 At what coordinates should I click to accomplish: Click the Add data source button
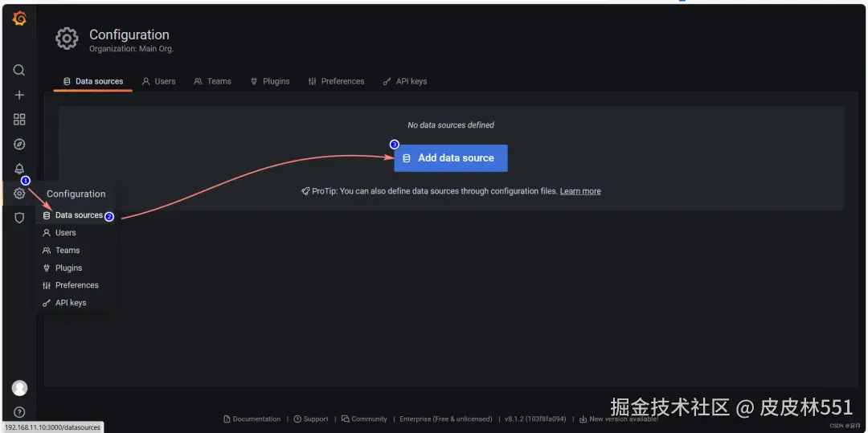451,158
